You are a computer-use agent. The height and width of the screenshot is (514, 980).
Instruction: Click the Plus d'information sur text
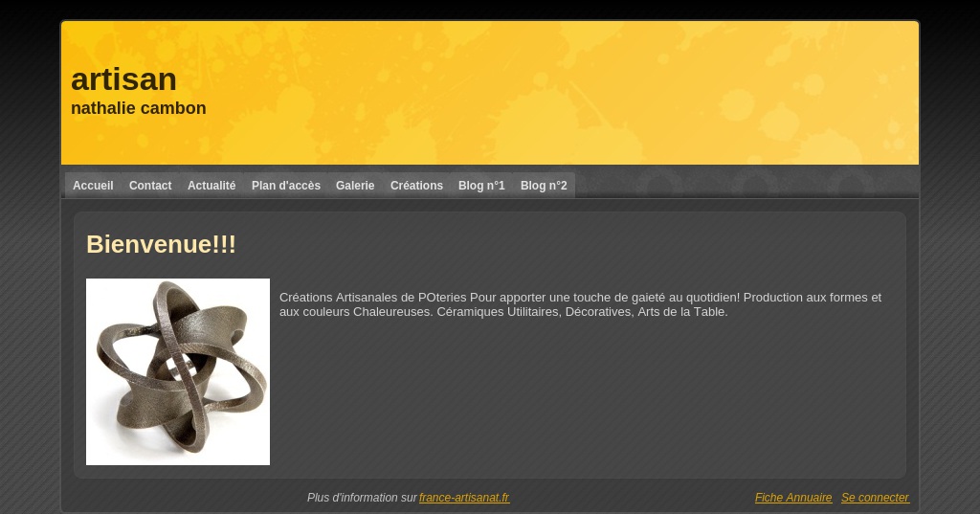tap(362, 498)
